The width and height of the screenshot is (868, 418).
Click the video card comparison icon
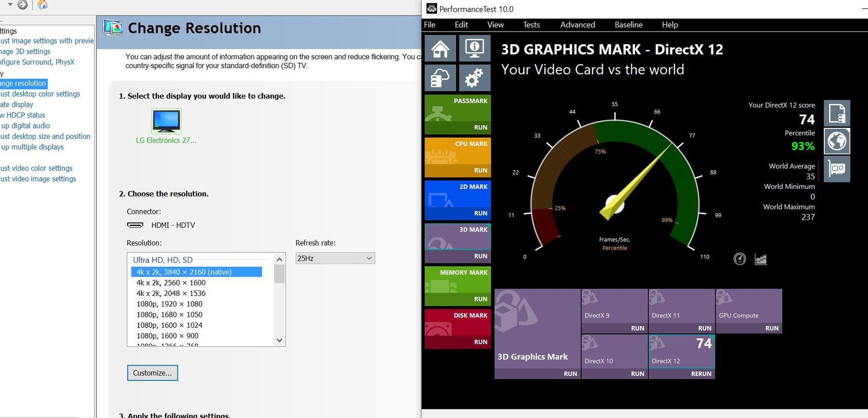(837, 169)
